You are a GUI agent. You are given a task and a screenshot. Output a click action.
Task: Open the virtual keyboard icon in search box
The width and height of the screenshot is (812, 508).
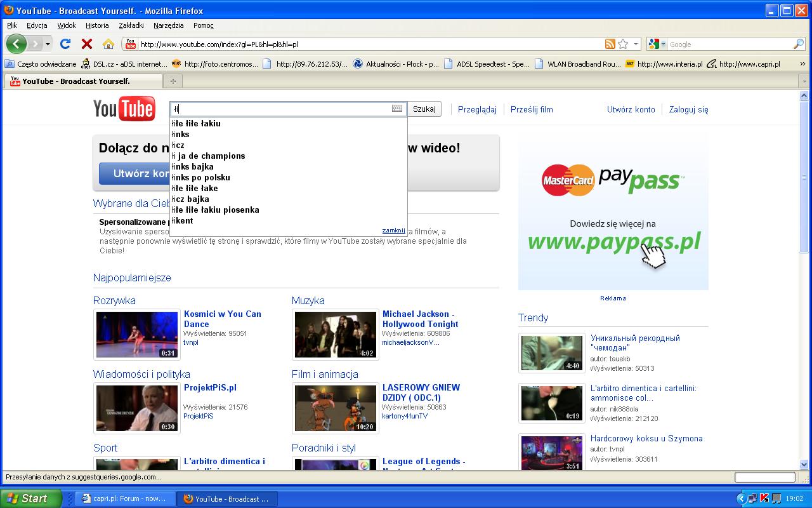click(x=397, y=109)
